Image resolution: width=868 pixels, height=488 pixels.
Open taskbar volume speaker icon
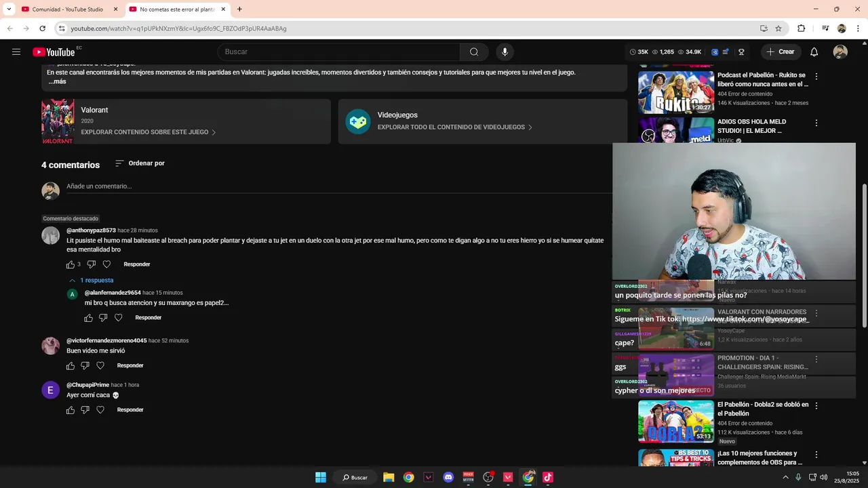(x=823, y=477)
